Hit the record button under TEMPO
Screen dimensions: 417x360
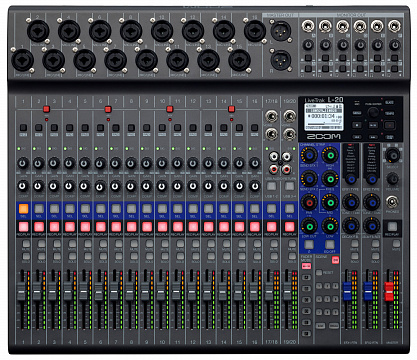coord(389,125)
